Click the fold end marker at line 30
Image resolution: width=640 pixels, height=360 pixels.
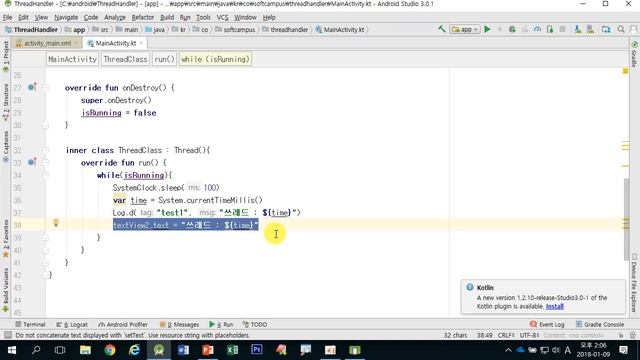coord(45,125)
